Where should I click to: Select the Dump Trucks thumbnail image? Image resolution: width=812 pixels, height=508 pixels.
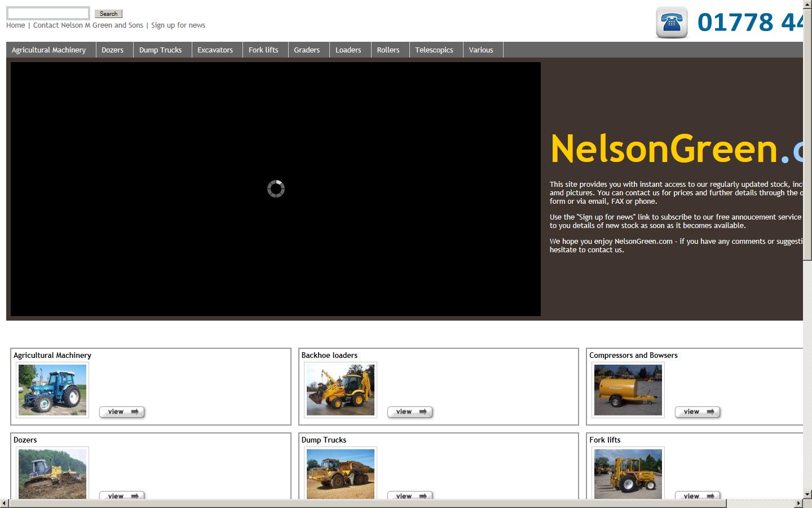(341, 474)
